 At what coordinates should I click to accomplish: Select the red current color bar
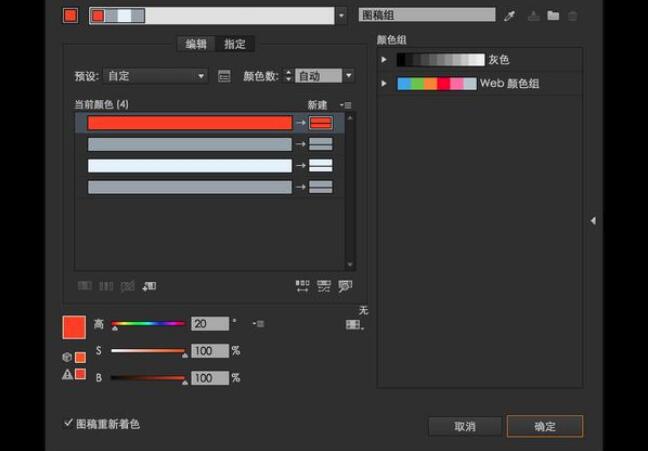click(x=190, y=123)
